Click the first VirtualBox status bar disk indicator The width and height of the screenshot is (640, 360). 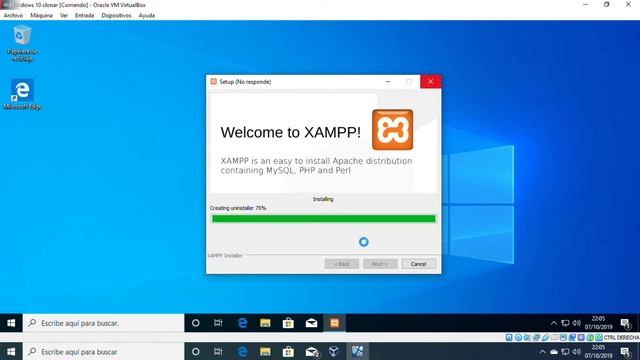point(509,338)
